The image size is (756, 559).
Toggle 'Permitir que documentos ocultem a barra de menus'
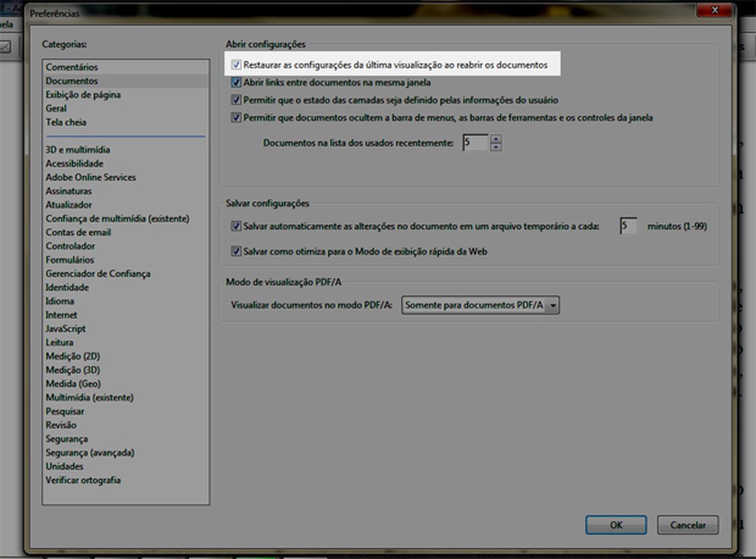coord(237,118)
